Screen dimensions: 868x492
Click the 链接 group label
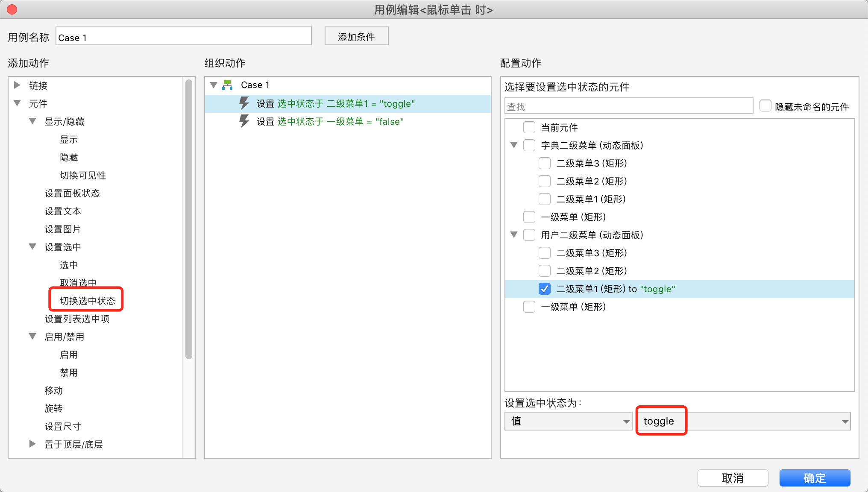tap(38, 85)
